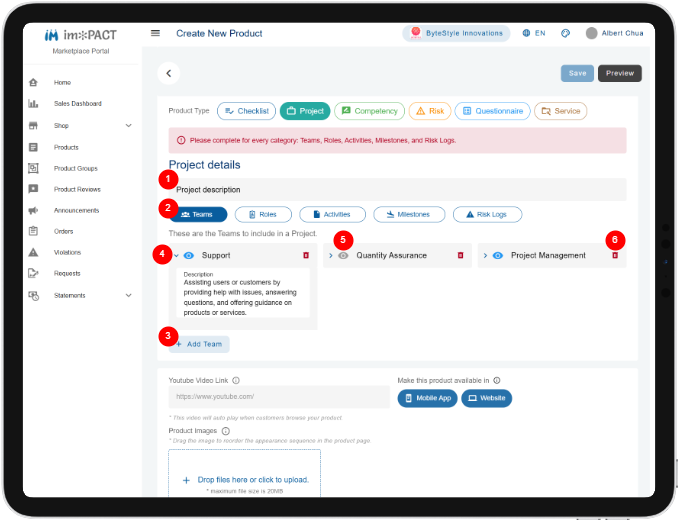Click the Announcements megaphone icon
678x520 pixels.
pos(33,211)
